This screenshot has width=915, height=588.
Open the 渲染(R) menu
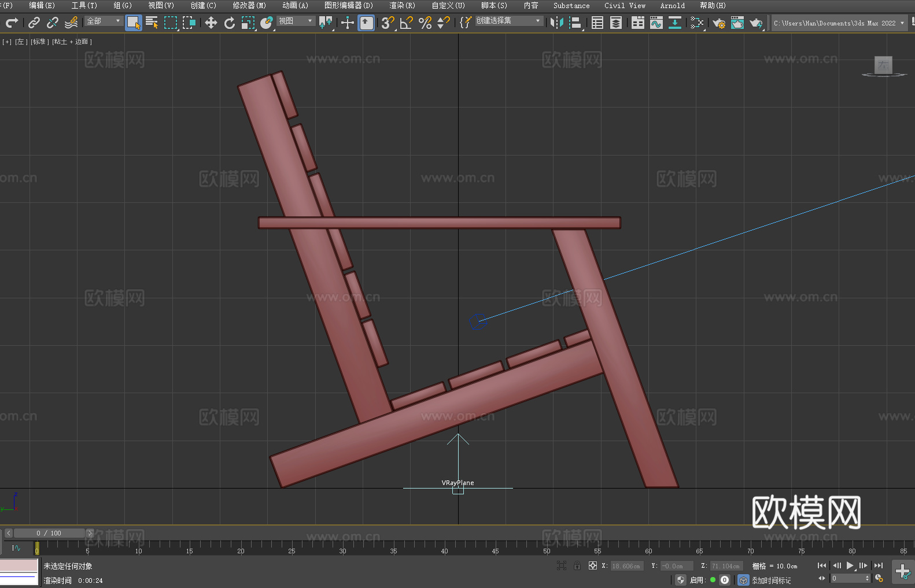coord(403,5)
